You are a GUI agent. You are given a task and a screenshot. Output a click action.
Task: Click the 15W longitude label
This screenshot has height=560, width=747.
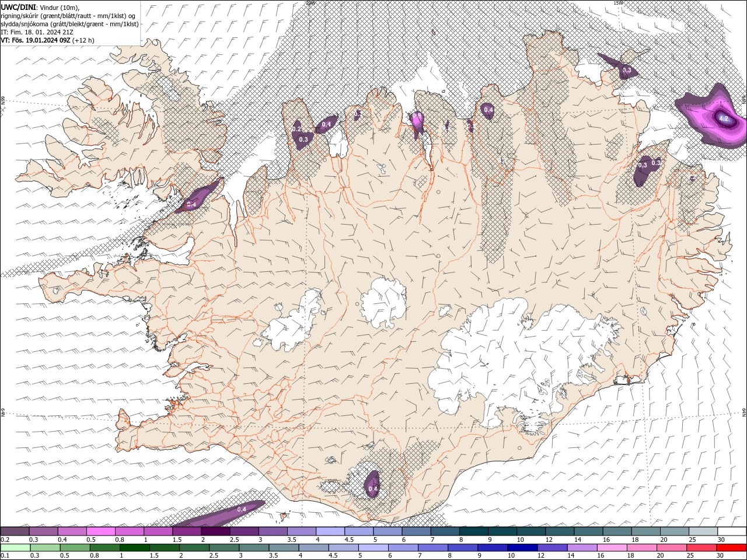point(618,3)
